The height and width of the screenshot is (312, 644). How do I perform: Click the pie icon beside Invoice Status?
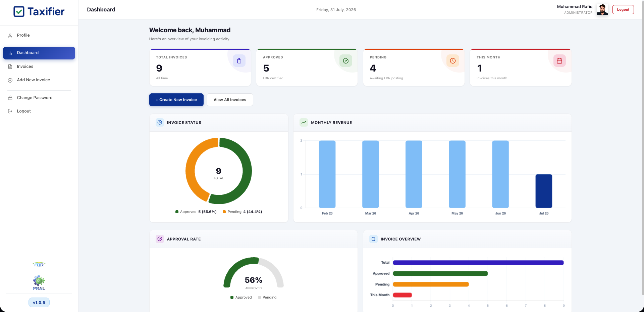(160, 122)
